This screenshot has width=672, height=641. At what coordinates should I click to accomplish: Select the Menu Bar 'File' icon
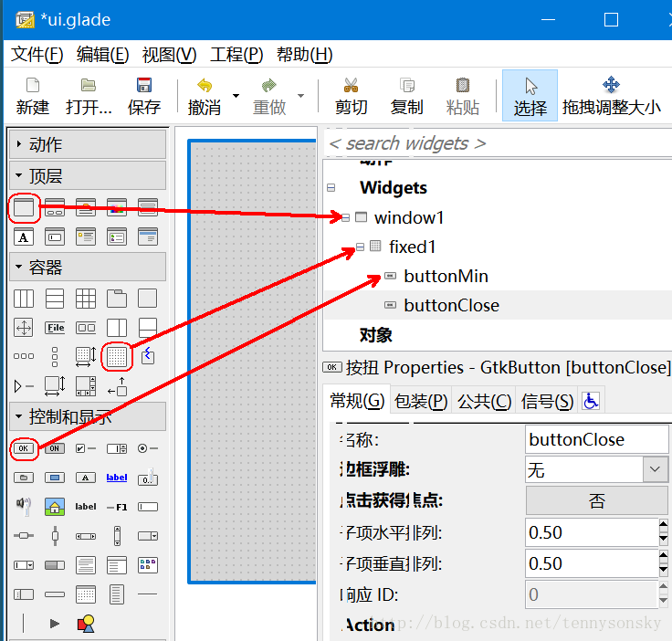coord(55,328)
